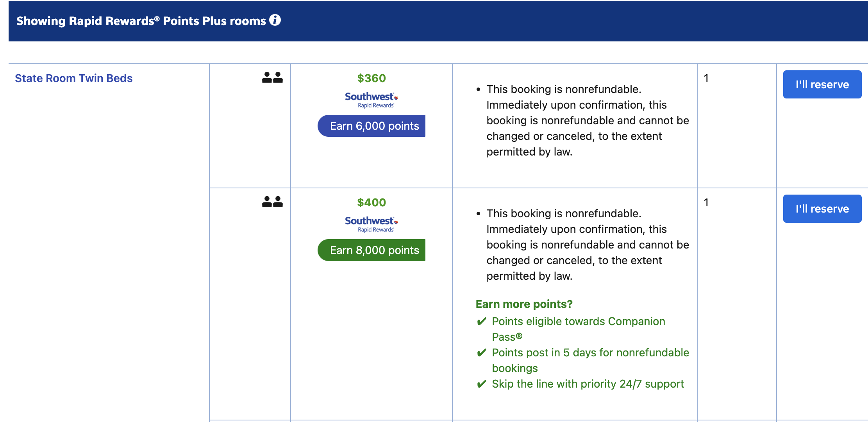868x422 pixels.
Task: Open State Room Twin Beds details
Action: click(73, 78)
